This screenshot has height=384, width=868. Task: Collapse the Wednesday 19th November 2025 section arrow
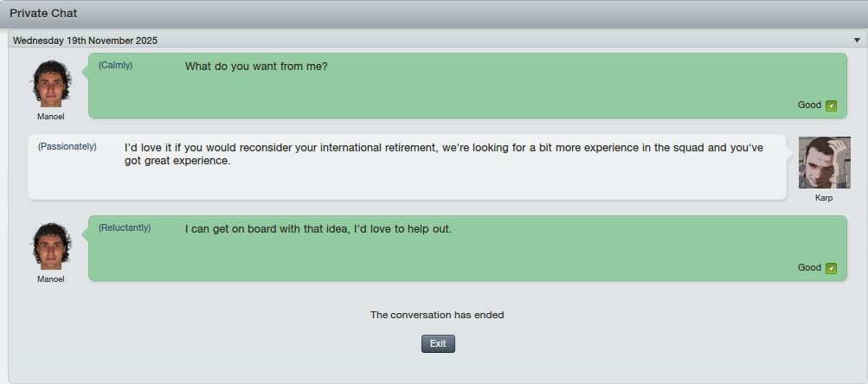pos(857,40)
